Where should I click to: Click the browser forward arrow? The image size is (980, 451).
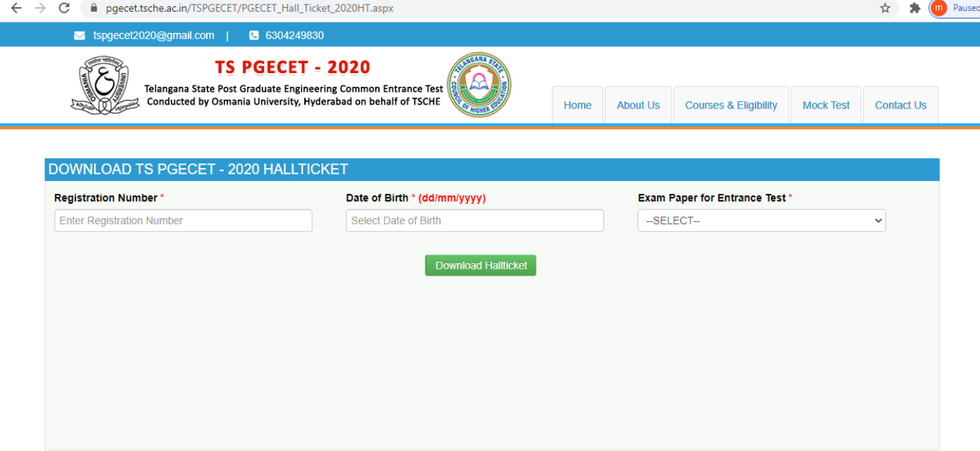click(40, 8)
